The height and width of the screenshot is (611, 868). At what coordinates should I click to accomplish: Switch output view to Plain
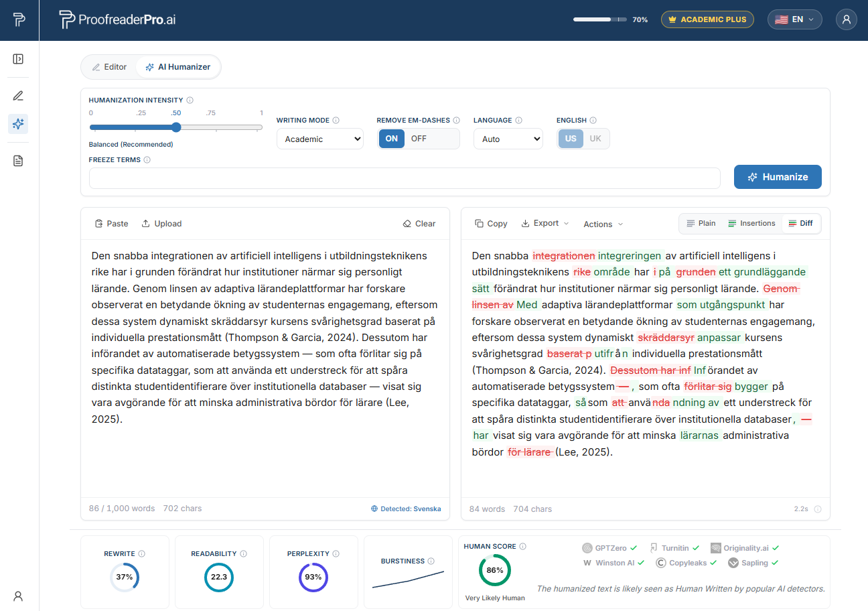coord(701,223)
